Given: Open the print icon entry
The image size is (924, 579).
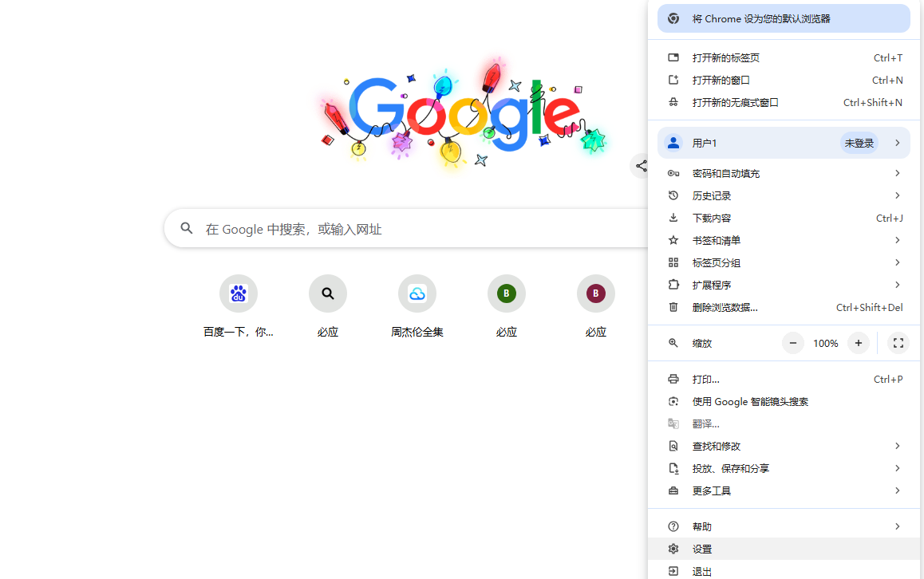Looking at the screenshot, I should pos(673,379).
